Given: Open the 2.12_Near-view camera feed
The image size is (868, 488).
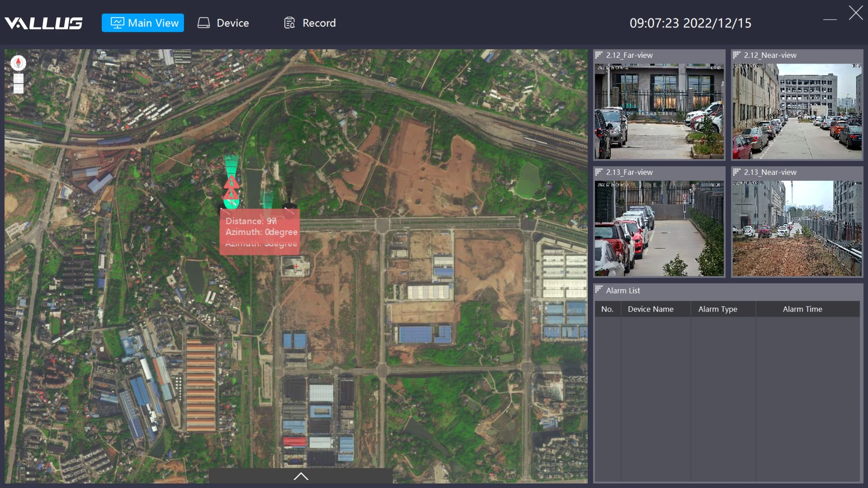Looking at the screenshot, I should pyautogui.click(x=797, y=111).
